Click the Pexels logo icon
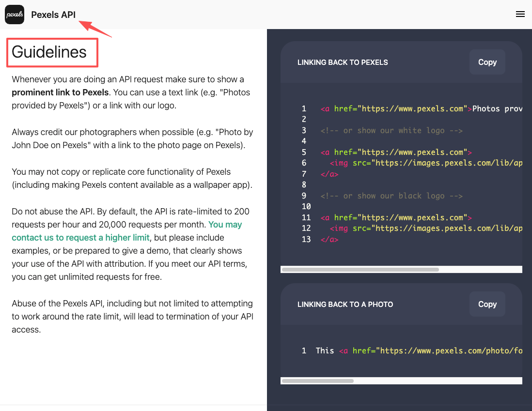This screenshot has height=411, width=532. (15, 15)
